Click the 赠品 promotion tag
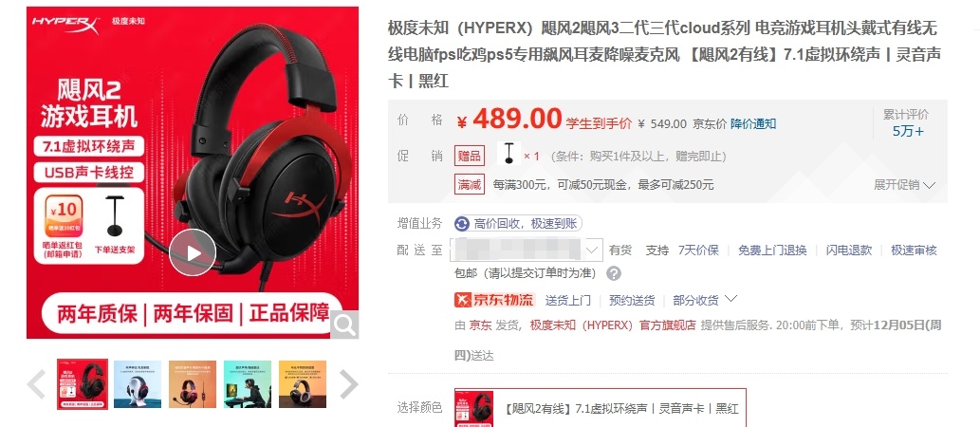980x427 pixels. (470, 157)
